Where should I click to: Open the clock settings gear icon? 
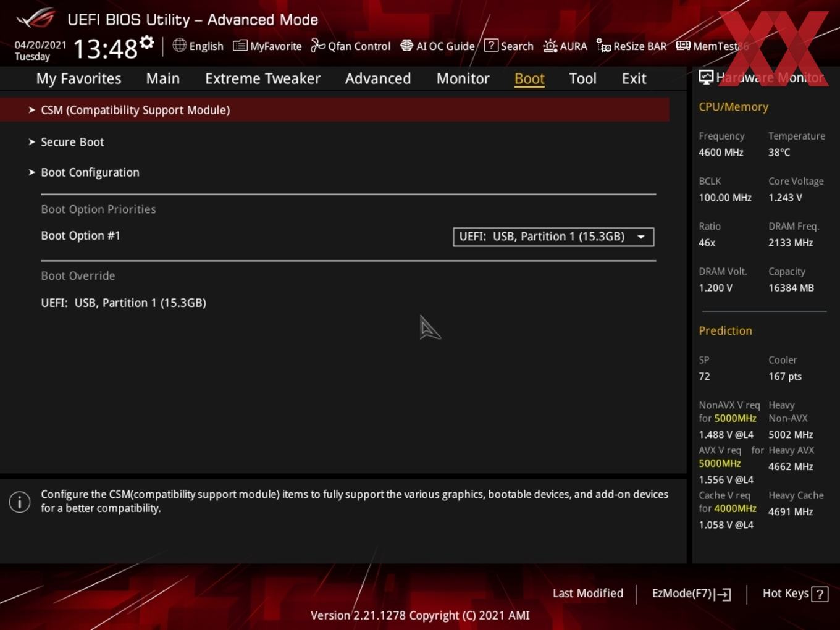[147, 43]
